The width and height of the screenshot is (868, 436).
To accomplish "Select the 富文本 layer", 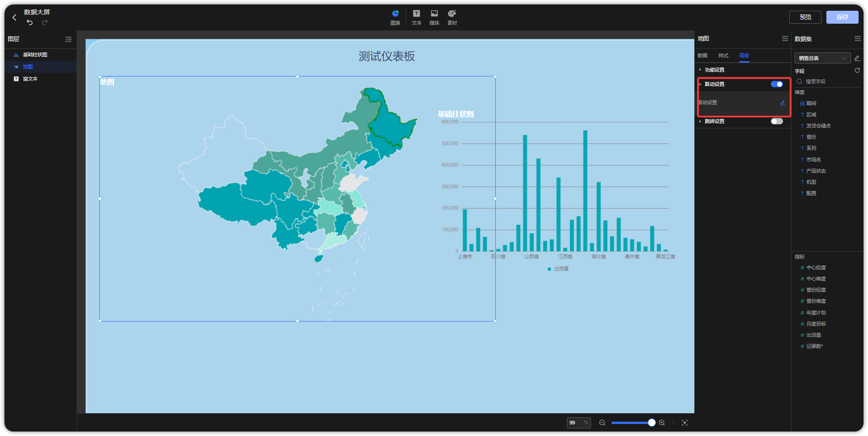I will pos(41,79).
